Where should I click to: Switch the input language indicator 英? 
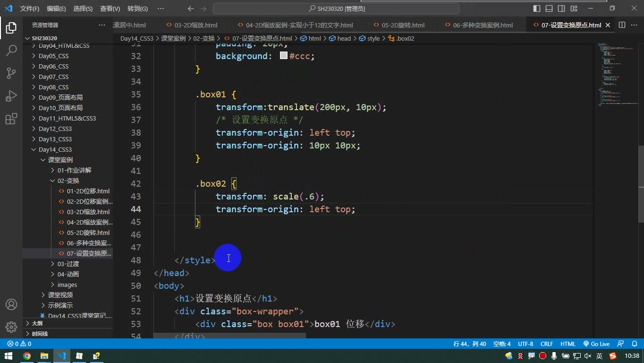tap(599, 356)
